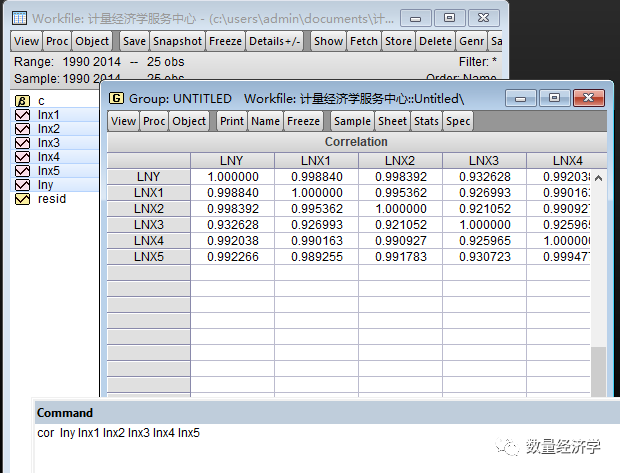620x473 pixels.
Task: Click cell 0.990163 in LNX4 row
Action: tap(317, 241)
